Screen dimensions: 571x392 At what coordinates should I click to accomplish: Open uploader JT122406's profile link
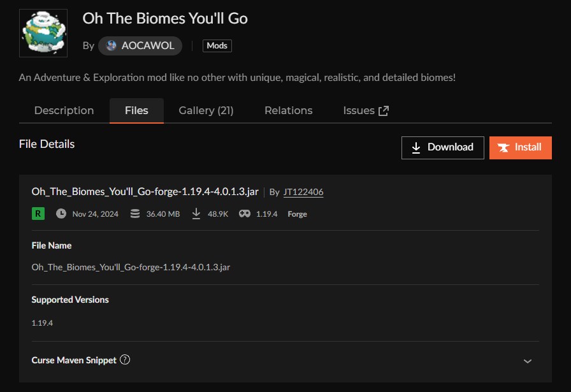tap(303, 192)
